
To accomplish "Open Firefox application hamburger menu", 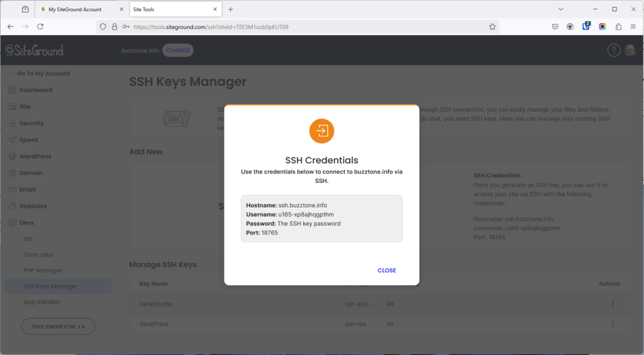I will click(633, 27).
